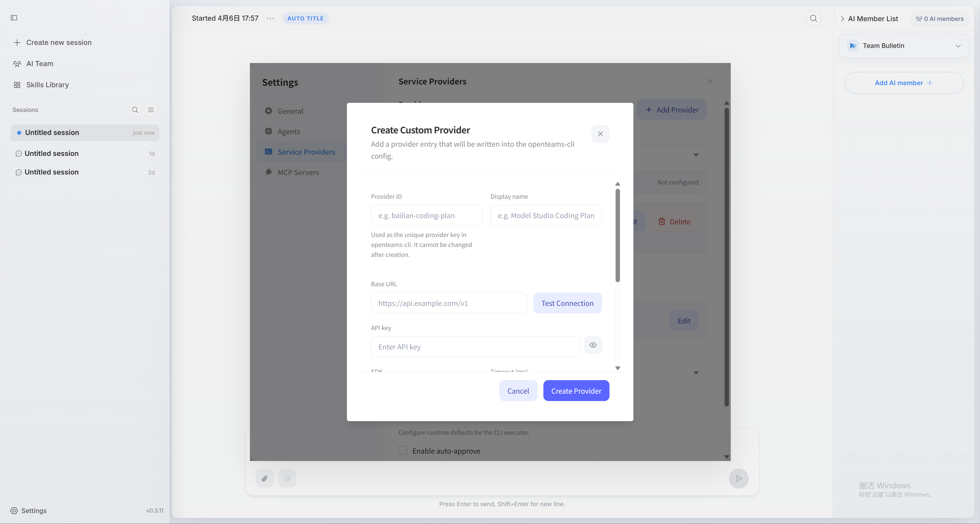Click the Enter API key field
980x524 pixels.
point(475,347)
